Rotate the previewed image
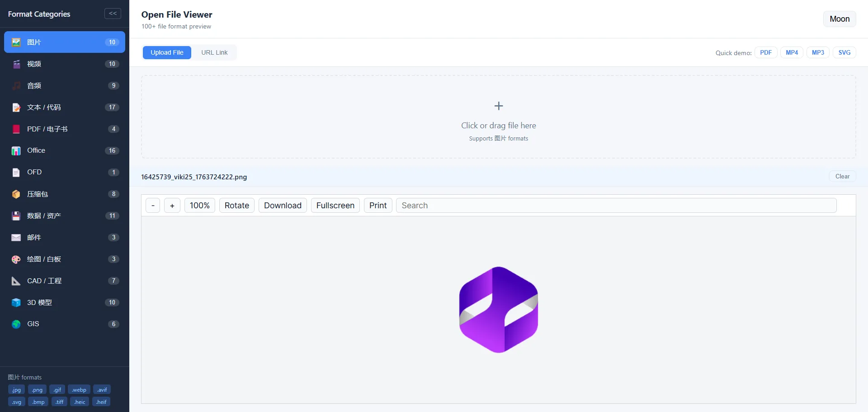The height and width of the screenshot is (412, 868). pyautogui.click(x=237, y=205)
